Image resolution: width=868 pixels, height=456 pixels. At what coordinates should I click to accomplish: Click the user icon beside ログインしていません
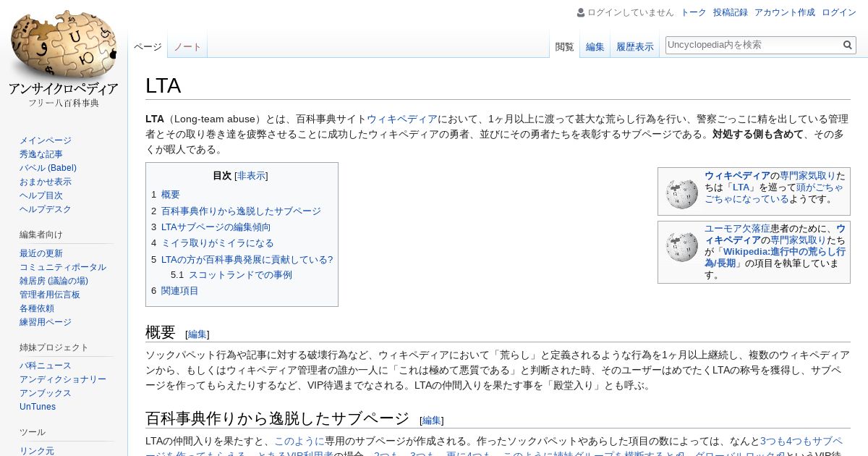click(x=581, y=12)
